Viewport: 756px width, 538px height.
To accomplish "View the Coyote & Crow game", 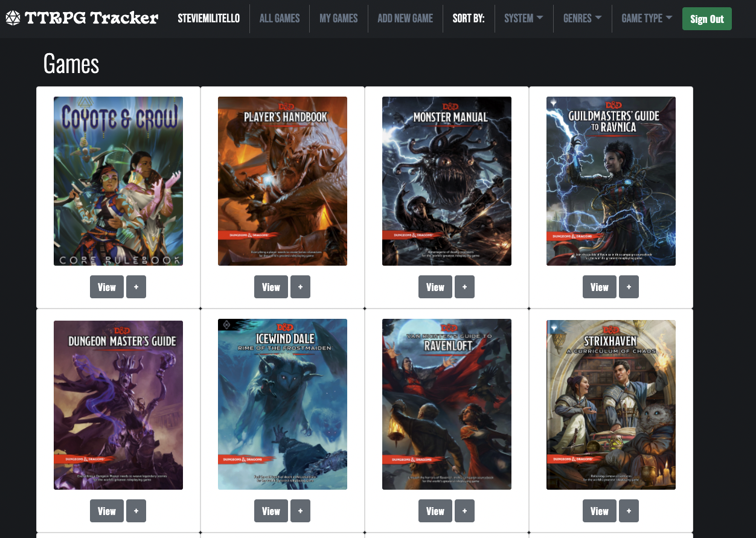I will coord(107,287).
